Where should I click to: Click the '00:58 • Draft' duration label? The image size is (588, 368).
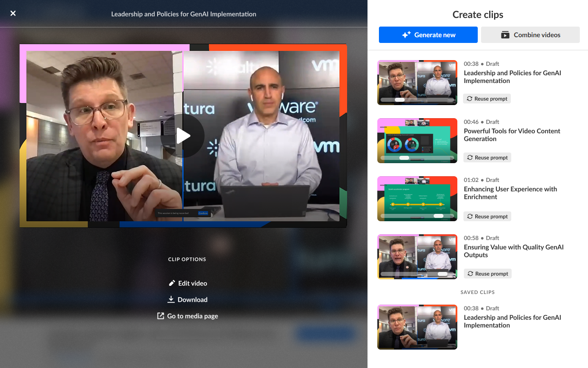481,238
